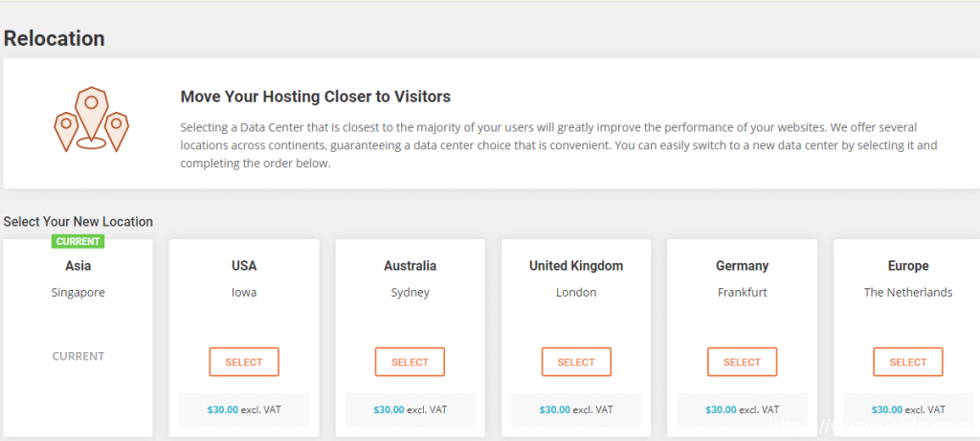The height and width of the screenshot is (441, 980).
Task: Click the Relocation page heading
Action: click(55, 38)
